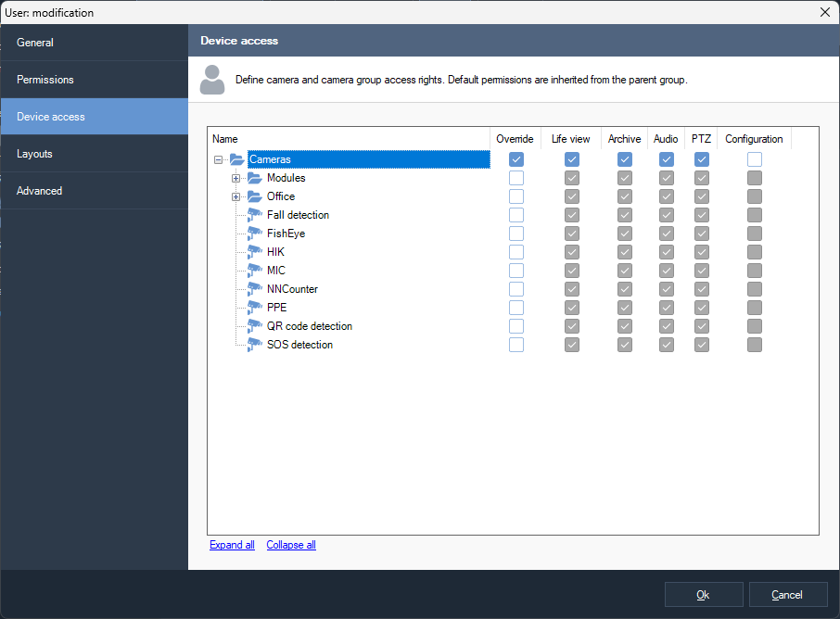Click the HIK camera icon
Image resolution: width=840 pixels, height=619 pixels.
pos(255,252)
